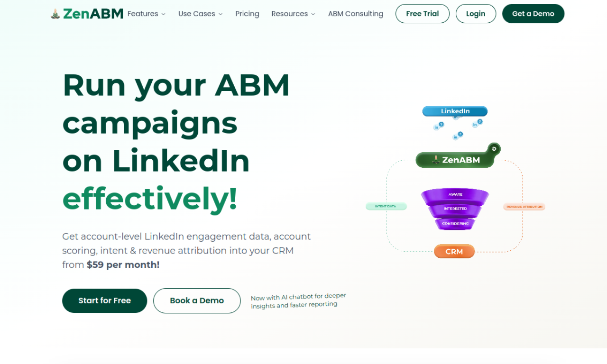Viewport: 607px width, 364px height.
Task: Book a Demo from the hero section
Action: [197, 300]
